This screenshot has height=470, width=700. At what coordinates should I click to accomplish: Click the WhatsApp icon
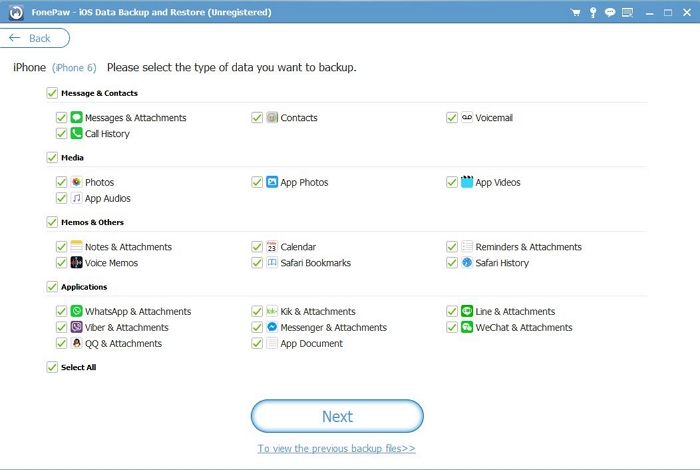pyautogui.click(x=76, y=311)
